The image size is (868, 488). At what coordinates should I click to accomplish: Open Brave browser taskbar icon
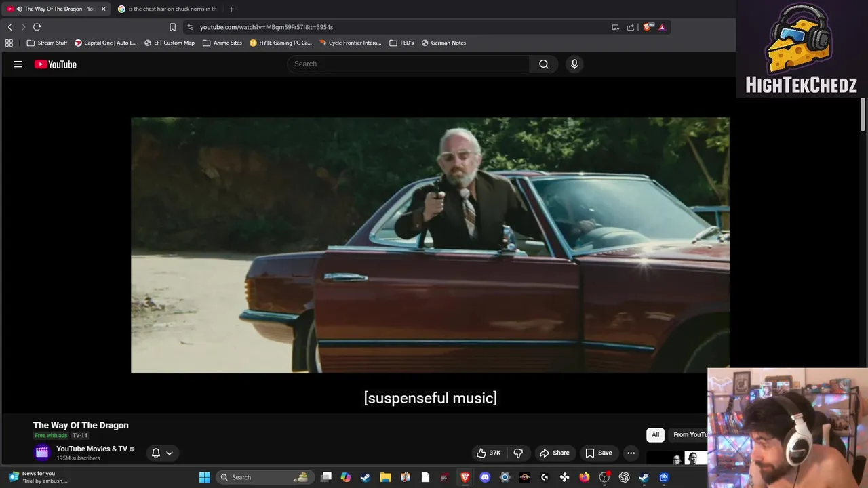pos(465,477)
